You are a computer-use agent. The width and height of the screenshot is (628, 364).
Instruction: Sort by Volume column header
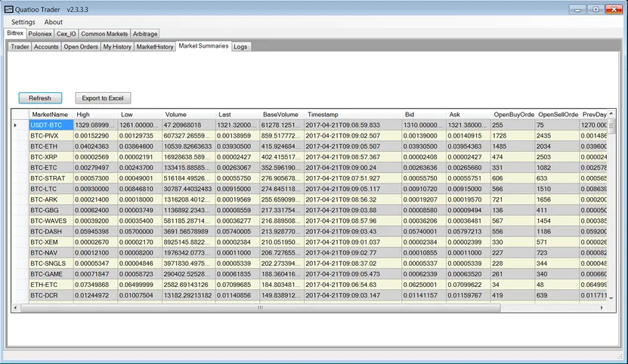click(189, 115)
